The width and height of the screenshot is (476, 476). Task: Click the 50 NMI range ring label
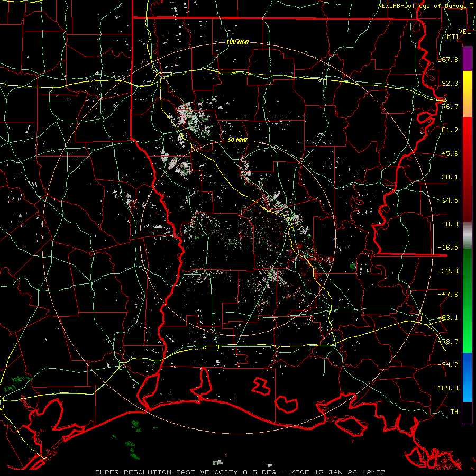(237, 140)
